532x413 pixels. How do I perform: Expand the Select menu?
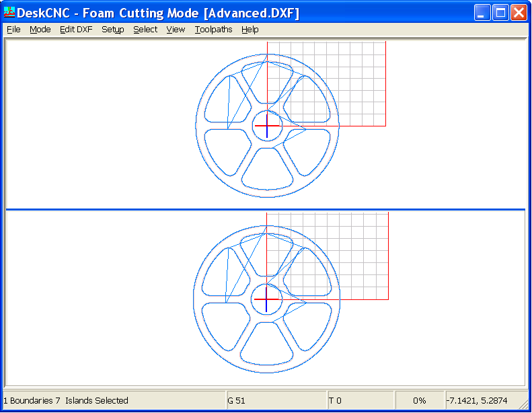click(x=145, y=30)
